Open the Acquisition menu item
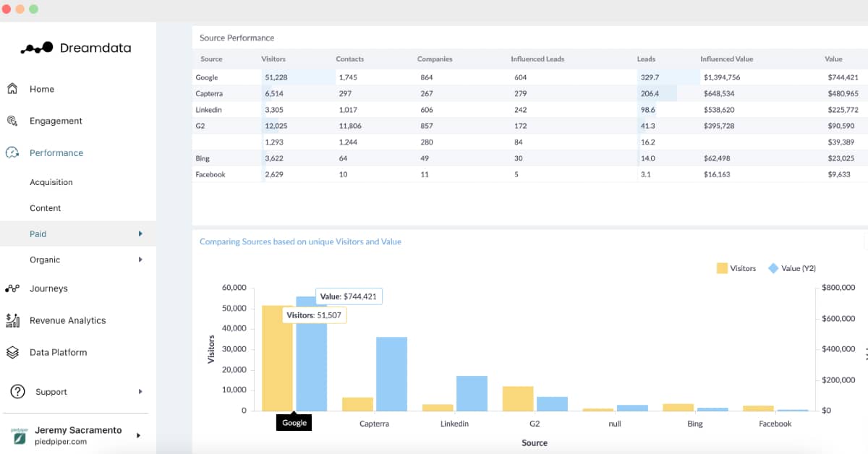The width and height of the screenshot is (868, 454). pyautogui.click(x=51, y=182)
